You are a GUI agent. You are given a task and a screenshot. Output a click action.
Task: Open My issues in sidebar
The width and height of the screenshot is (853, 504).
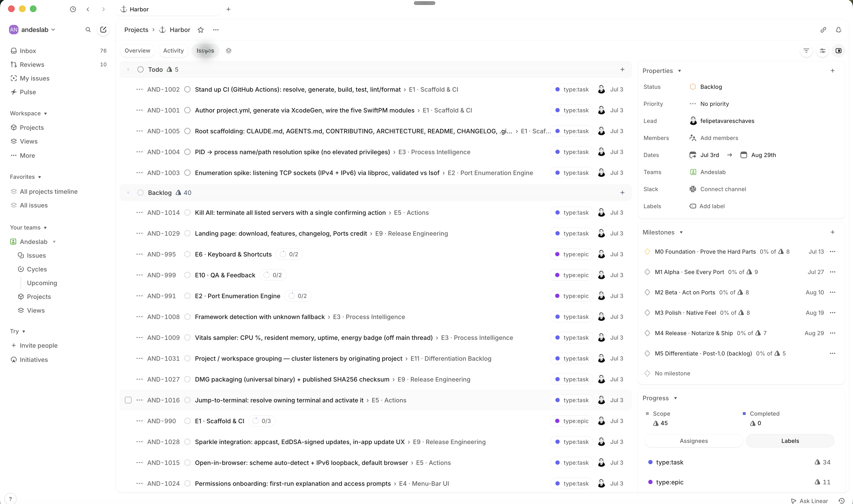click(59, 78)
